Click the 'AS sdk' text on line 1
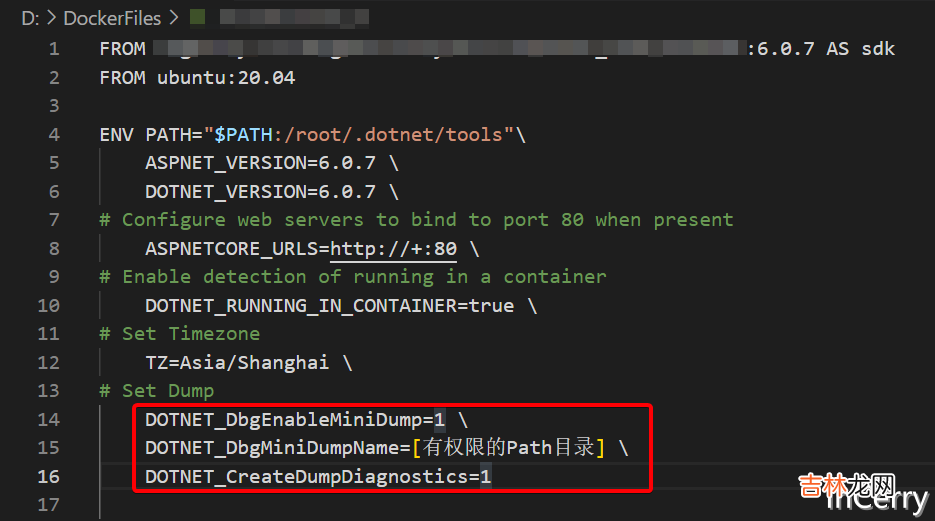The width and height of the screenshot is (935, 521). coord(860,49)
